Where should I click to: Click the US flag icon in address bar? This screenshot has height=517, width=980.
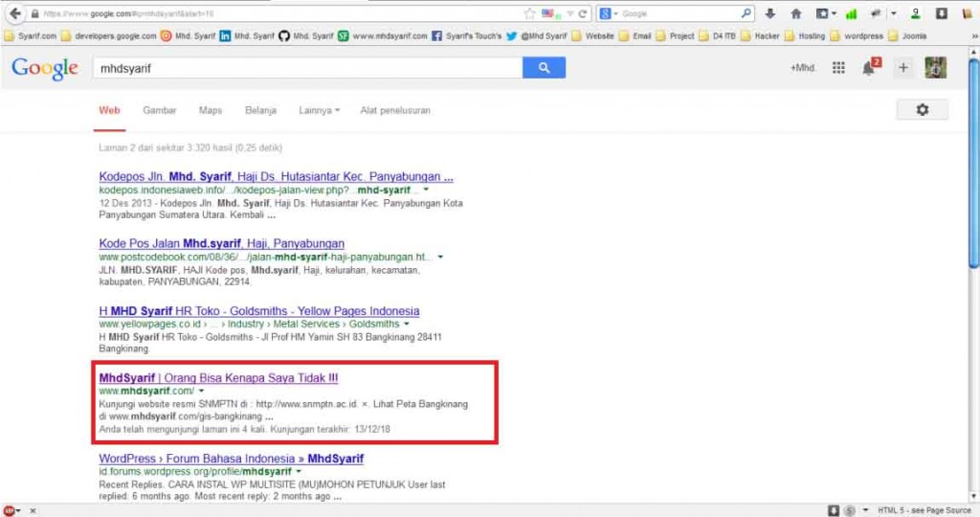pyautogui.click(x=548, y=13)
